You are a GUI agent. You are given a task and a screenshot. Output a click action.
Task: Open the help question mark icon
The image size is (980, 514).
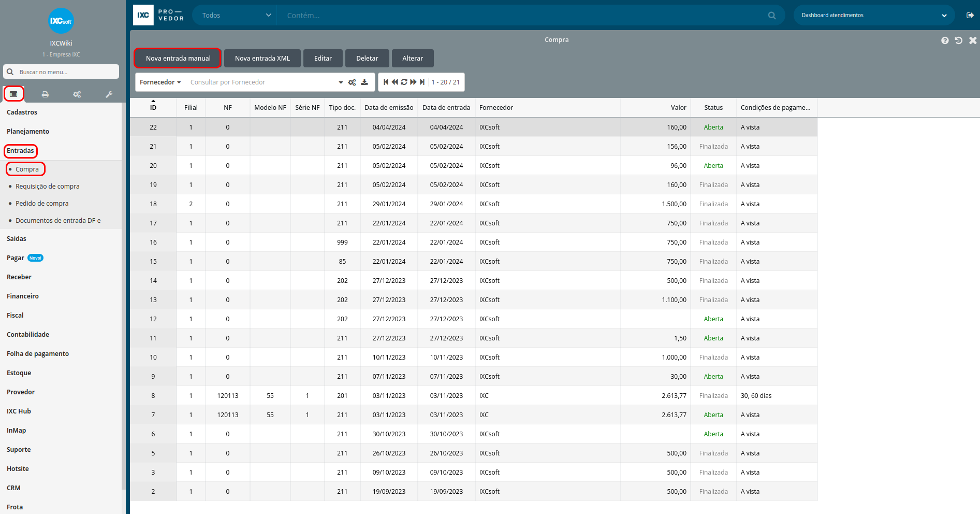point(945,40)
